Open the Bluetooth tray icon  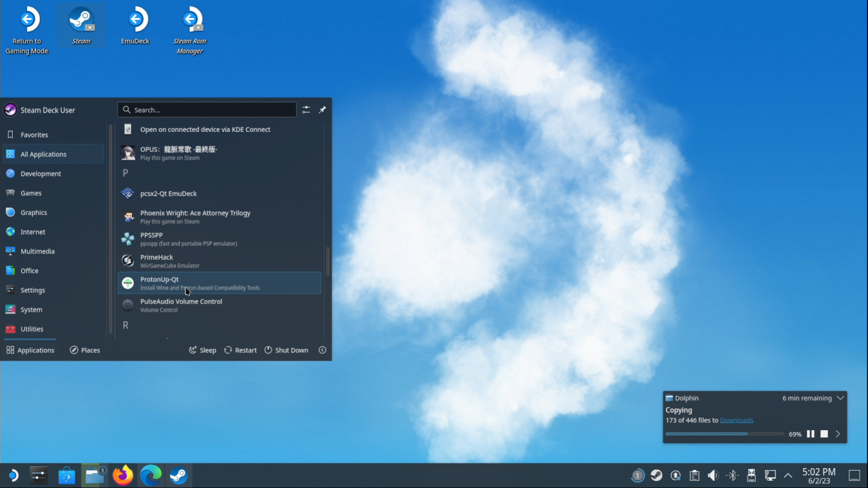tap(732, 476)
